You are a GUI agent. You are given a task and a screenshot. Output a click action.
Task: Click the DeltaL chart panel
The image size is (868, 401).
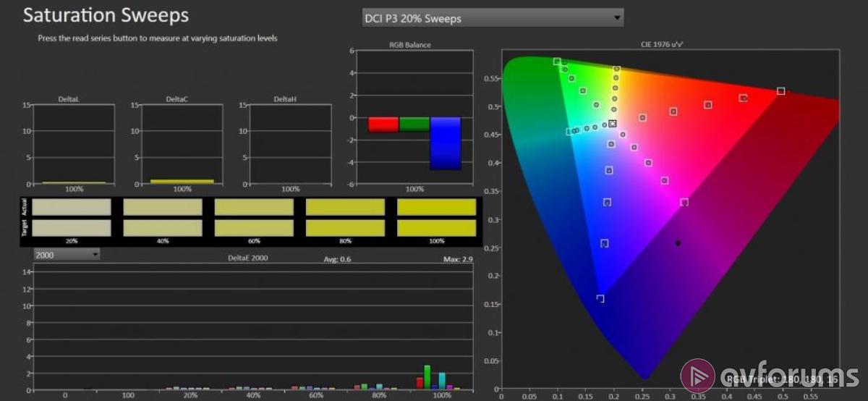(74, 144)
